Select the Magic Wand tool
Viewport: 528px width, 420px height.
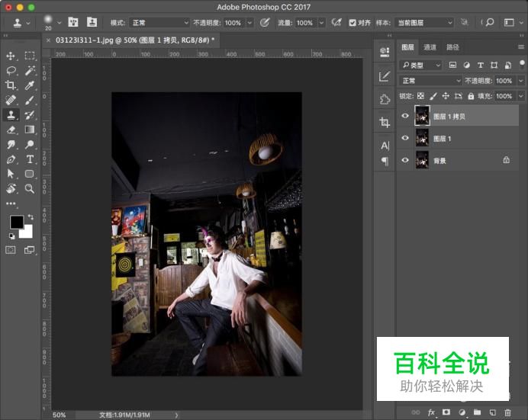[x=30, y=71]
